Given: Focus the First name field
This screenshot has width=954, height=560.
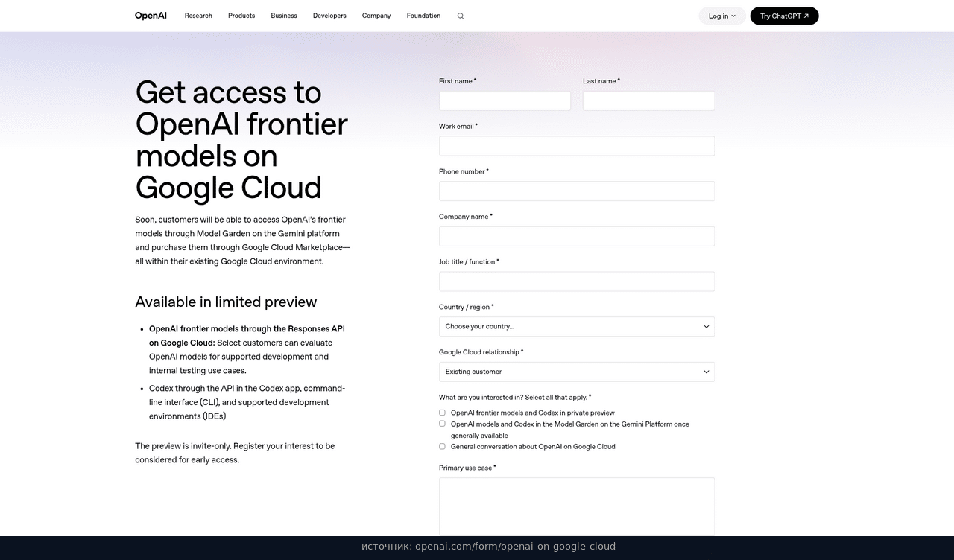Looking at the screenshot, I should tap(505, 101).
